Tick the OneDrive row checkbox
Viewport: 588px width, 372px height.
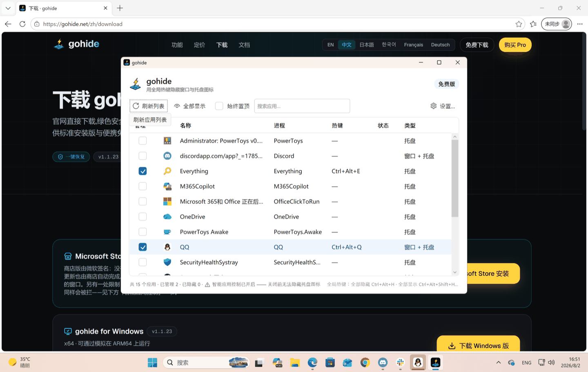point(143,217)
